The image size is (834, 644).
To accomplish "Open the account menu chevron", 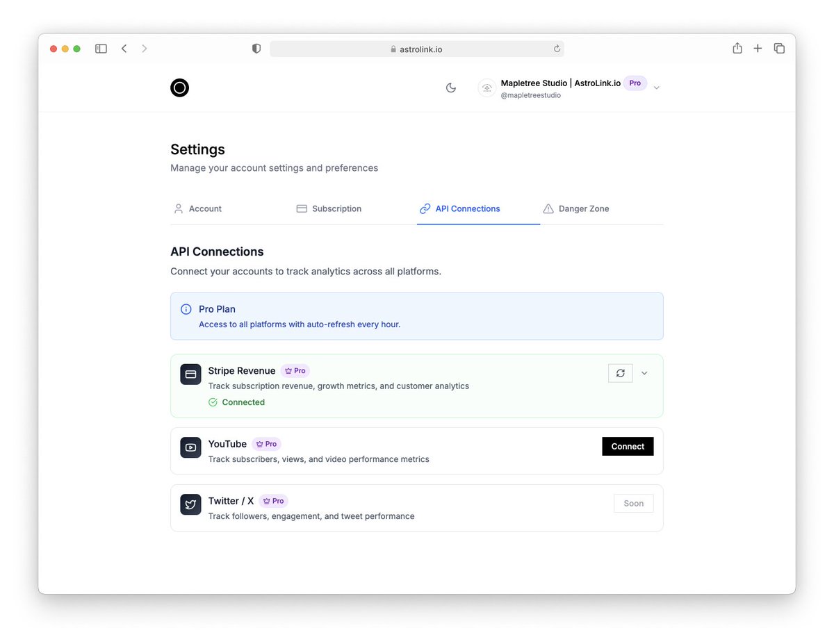I will click(x=657, y=88).
